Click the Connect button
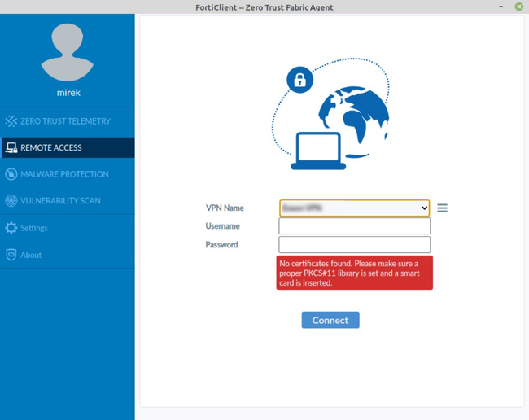This screenshot has height=420, width=529. pos(330,320)
